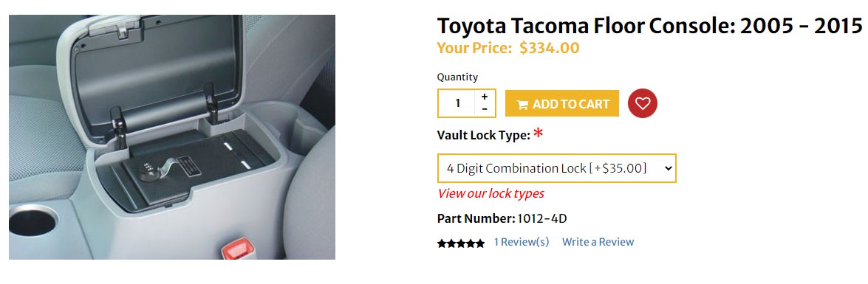Click the shopping cart icon in Add to Cart
Viewport: 868px width, 284px height.
pos(522,105)
